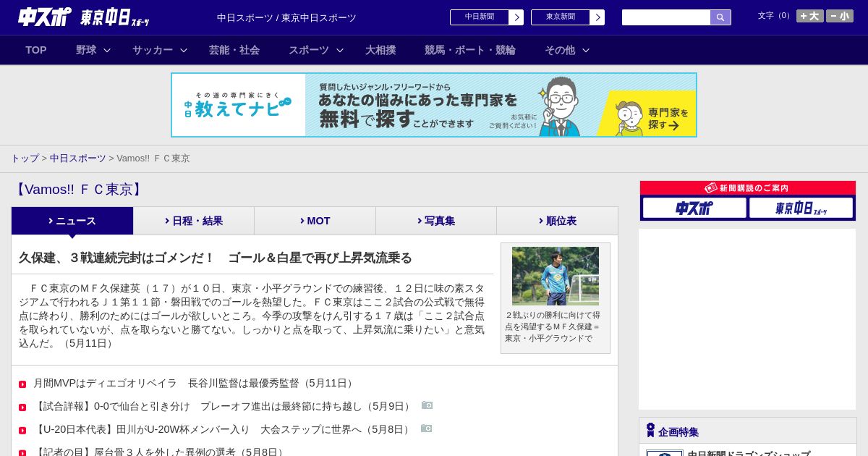Click the search magnifier button
This screenshot has height=456, width=868.
point(720,17)
